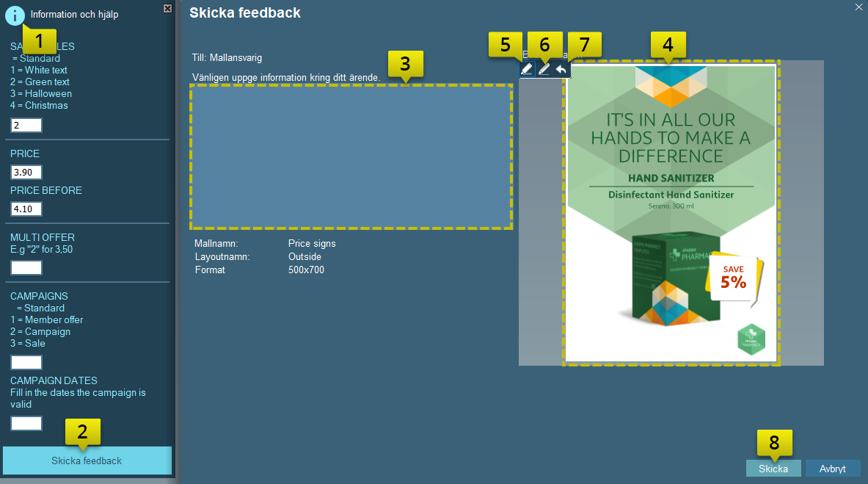Close the Information och hjälp panel
868x484 pixels.
click(167, 8)
